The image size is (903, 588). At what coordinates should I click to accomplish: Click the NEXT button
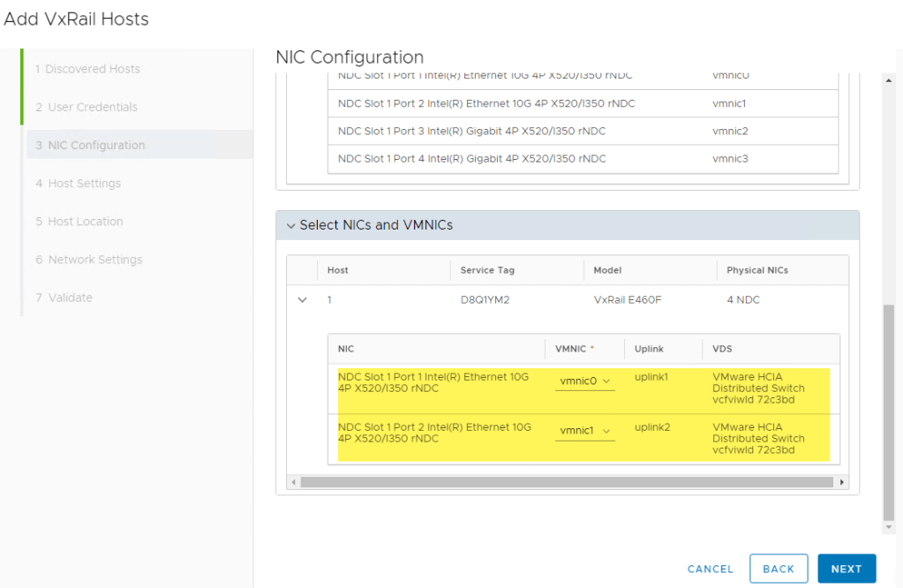pos(846,569)
